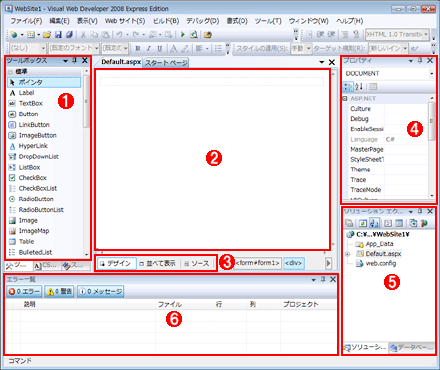Click the ソース view button

tap(197, 263)
